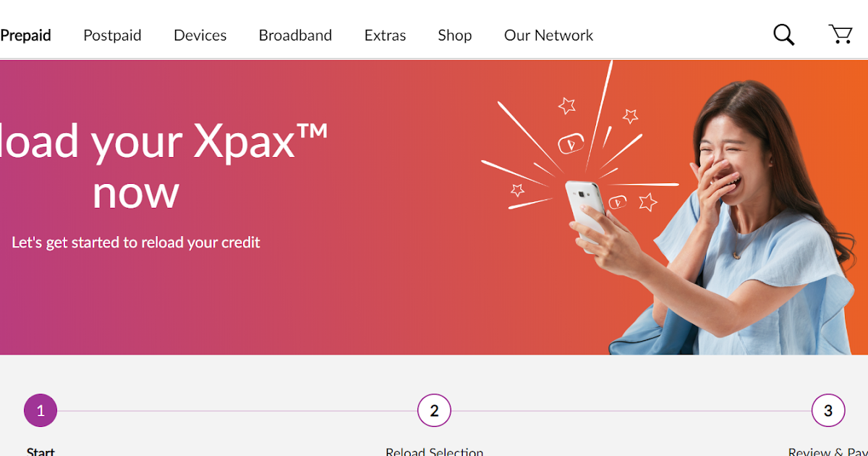
Task: Select step 3 circle in progress tracker
Action: point(828,410)
